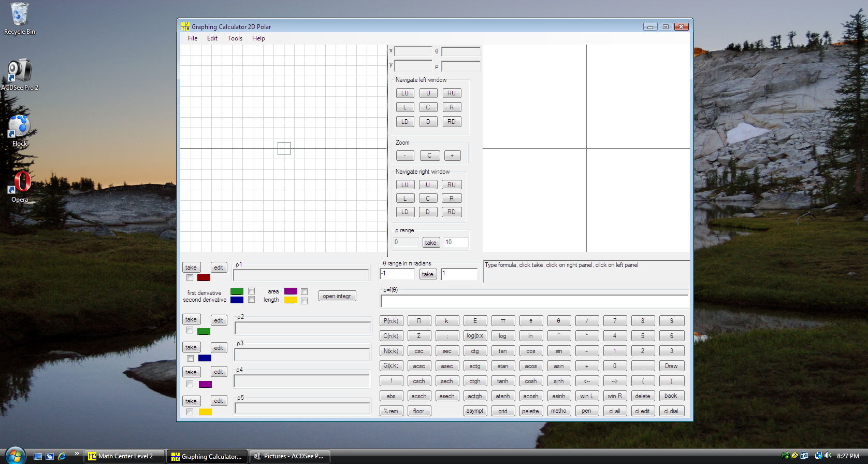Click the cos function key
This screenshot has width=868, height=464.
531,351
